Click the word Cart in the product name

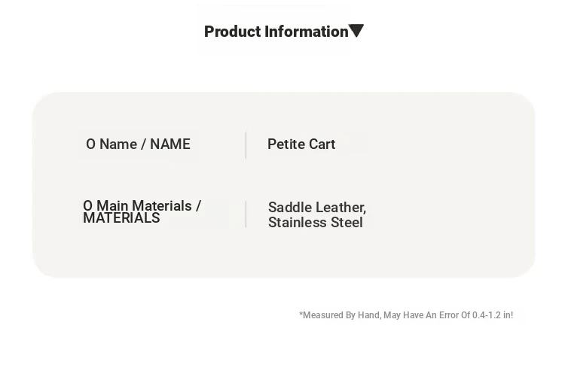click(x=322, y=144)
